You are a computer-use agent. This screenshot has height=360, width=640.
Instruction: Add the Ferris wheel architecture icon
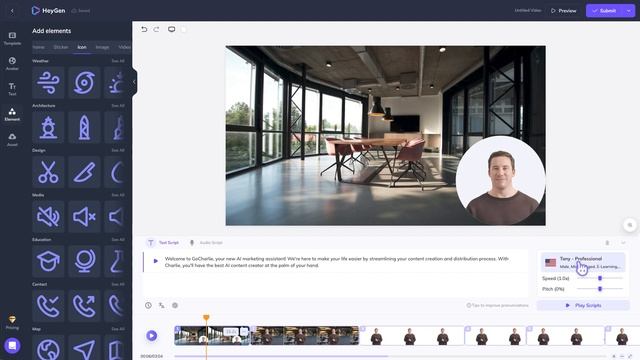pyautogui.click(x=48, y=127)
